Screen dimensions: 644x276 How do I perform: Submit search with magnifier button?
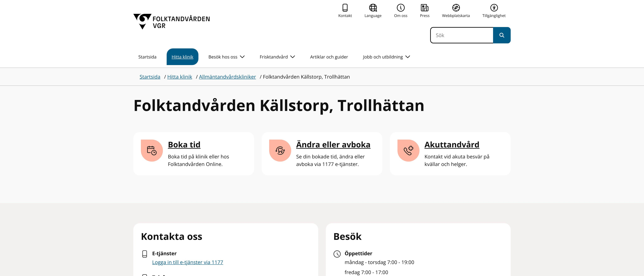502,35
